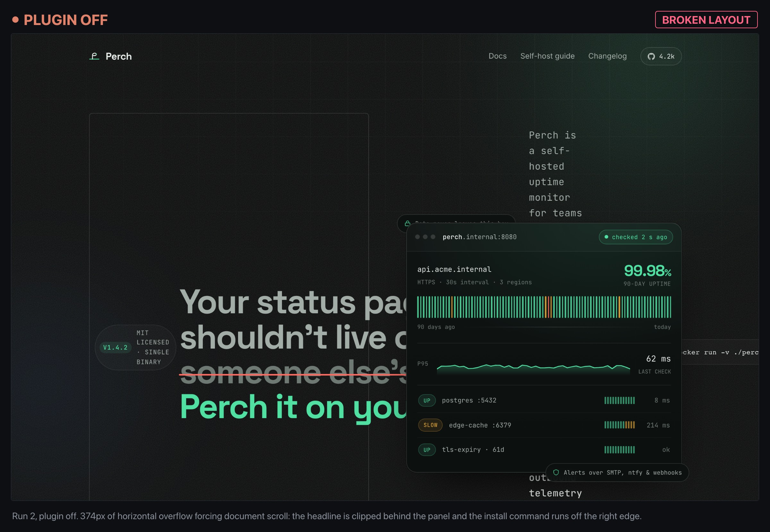Screen dimensions: 770x532
Task: Select the edge-cache :6379 row label
Action: (x=480, y=425)
